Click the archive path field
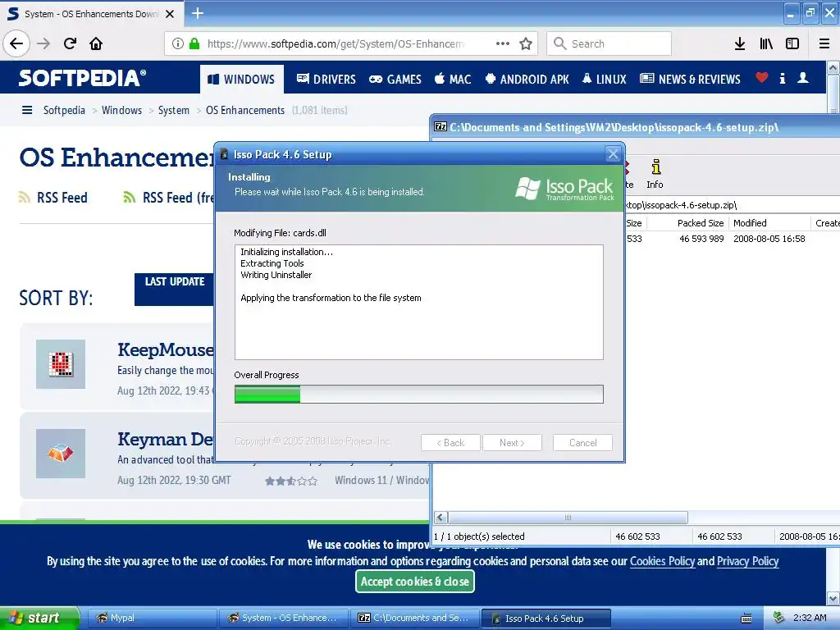840x630 pixels. point(733,205)
